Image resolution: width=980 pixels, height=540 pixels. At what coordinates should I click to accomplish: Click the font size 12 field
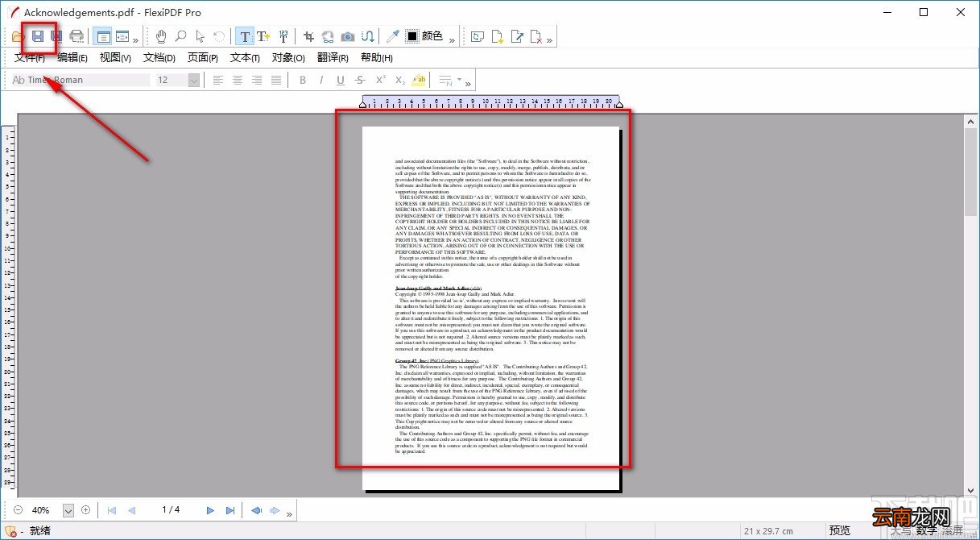(x=172, y=80)
